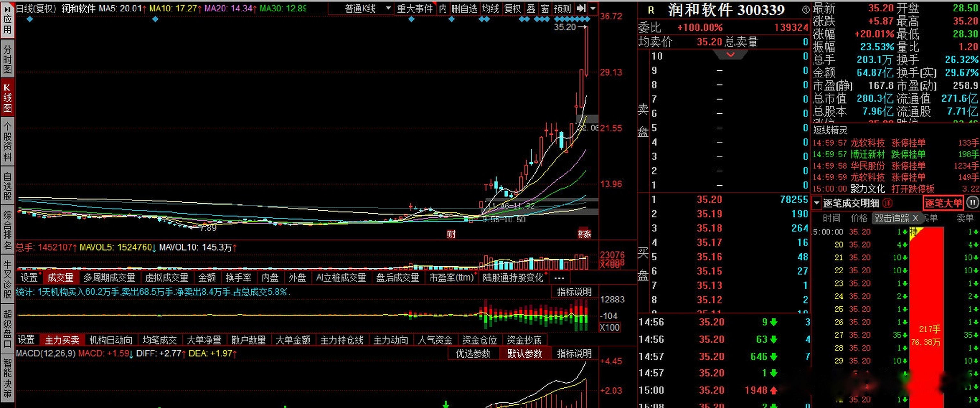Select the 机构日动向 indicator tab
This screenshot has height=408, width=980.
pyautogui.click(x=111, y=339)
